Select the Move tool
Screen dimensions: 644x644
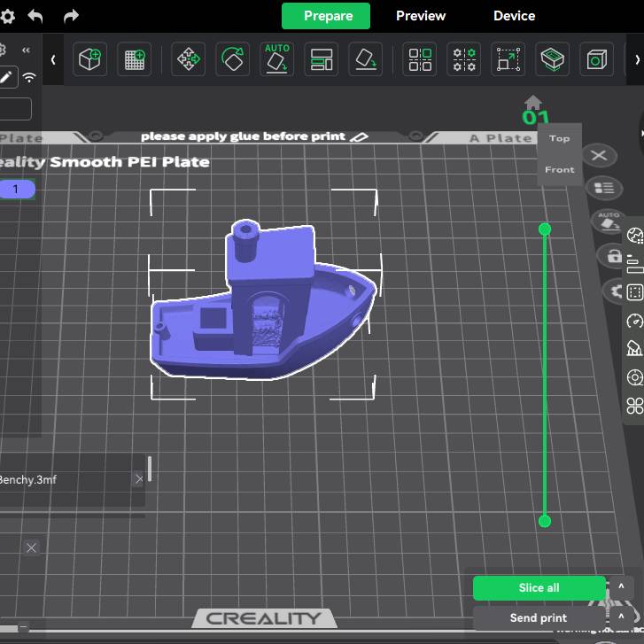click(188, 59)
